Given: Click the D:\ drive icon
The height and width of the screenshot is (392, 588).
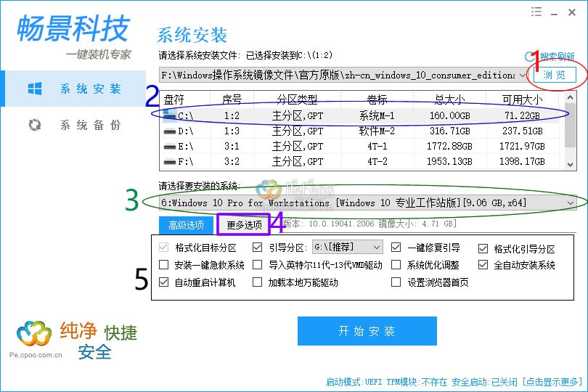Looking at the screenshot, I should click(x=170, y=131).
